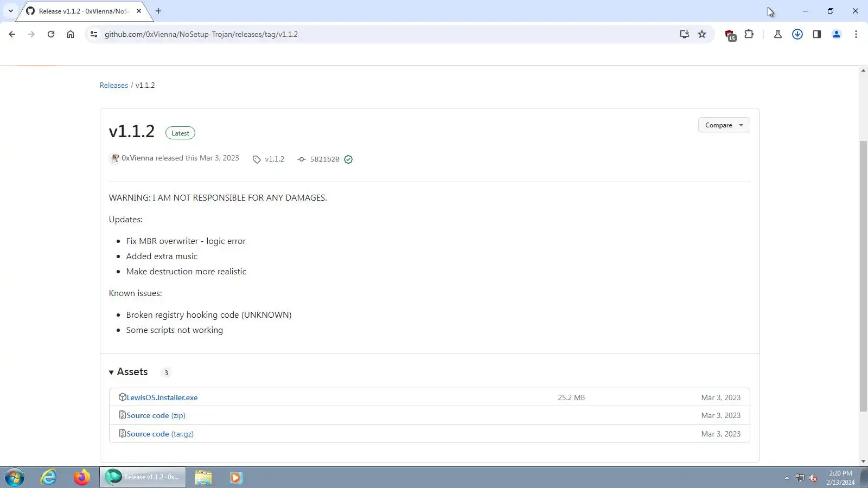Screen dimensions: 868x488
Task: Show hidden tray icons arrow
Action: (x=787, y=478)
